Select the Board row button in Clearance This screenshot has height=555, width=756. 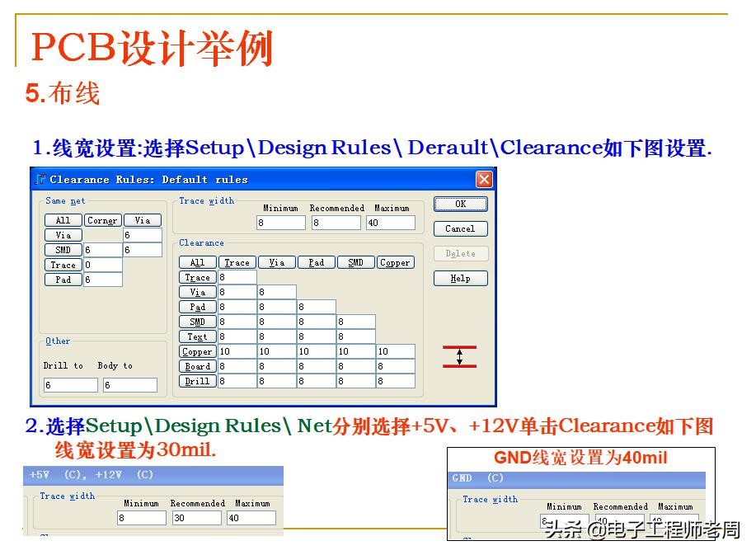pos(197,366)
